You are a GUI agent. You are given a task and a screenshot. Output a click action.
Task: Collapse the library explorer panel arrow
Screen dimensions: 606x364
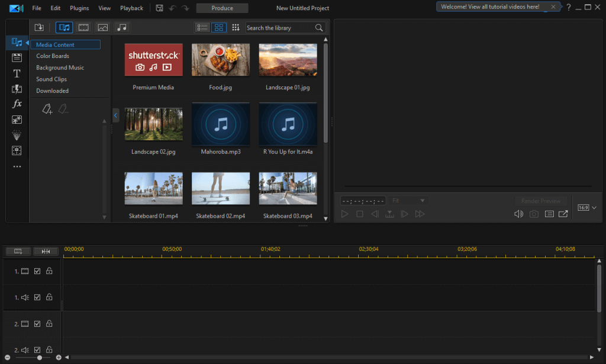pos(115,115)
